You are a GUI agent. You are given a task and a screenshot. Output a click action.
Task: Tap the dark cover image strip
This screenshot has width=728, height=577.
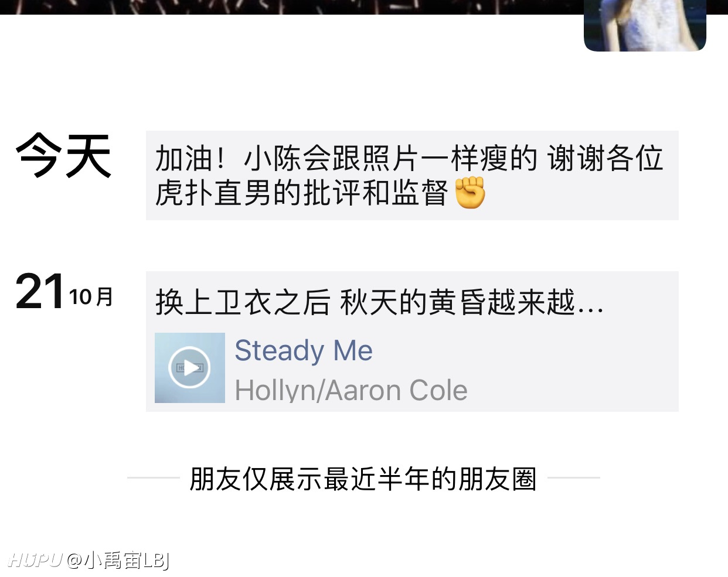click(x=291, y=7)
